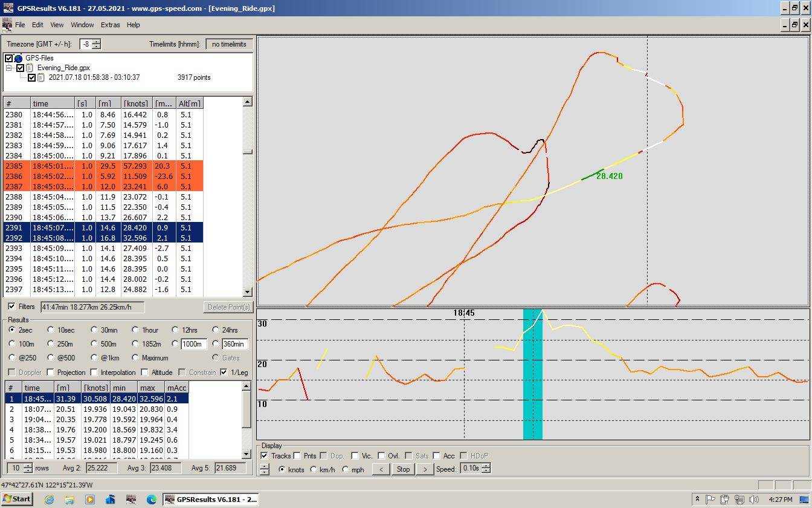Click the 1000m custom distance input field
This screenshot has width=812, height=508.
193,344
